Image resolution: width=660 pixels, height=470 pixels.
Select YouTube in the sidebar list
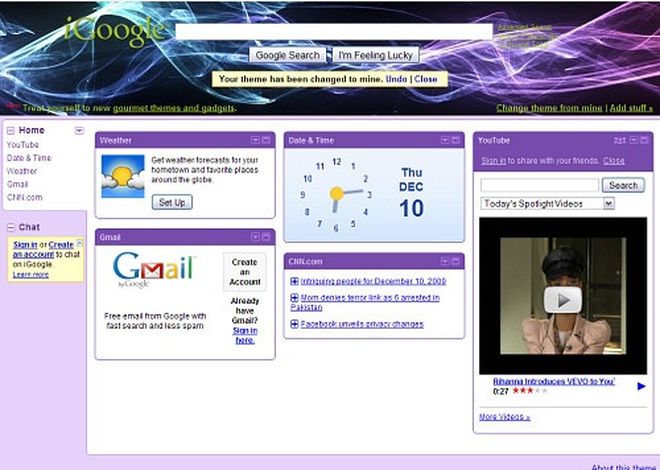pos(23,145)
